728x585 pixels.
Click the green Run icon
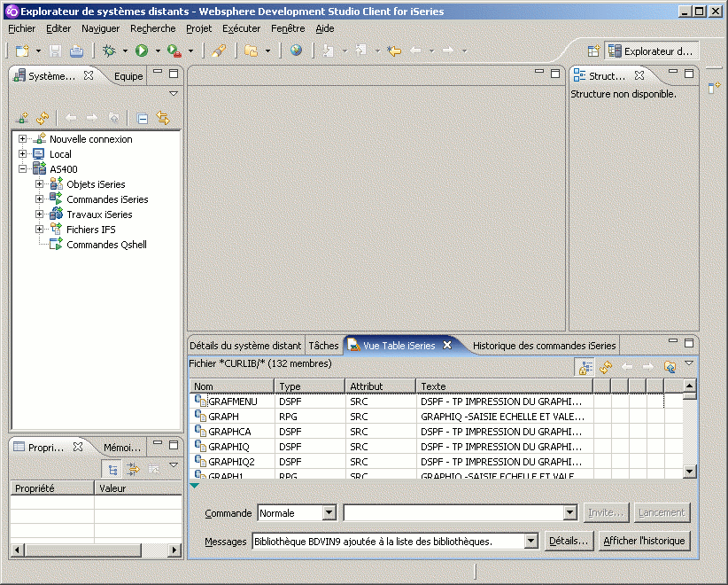pos(142,51)
